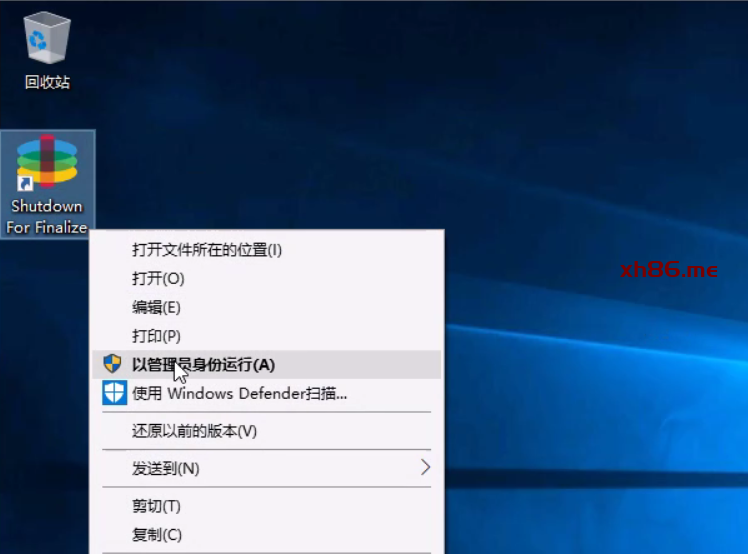
Task: Click the Windows Defender shield icon
Action: coord(114,393)
